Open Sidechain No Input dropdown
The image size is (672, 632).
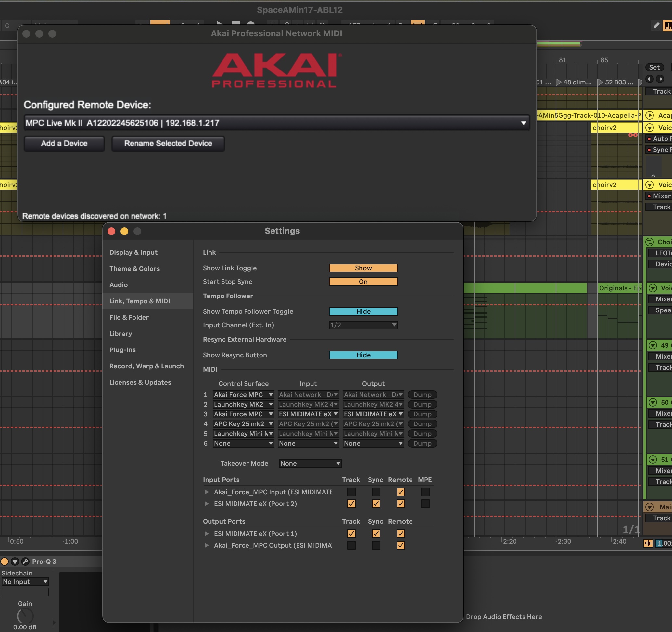25,582
